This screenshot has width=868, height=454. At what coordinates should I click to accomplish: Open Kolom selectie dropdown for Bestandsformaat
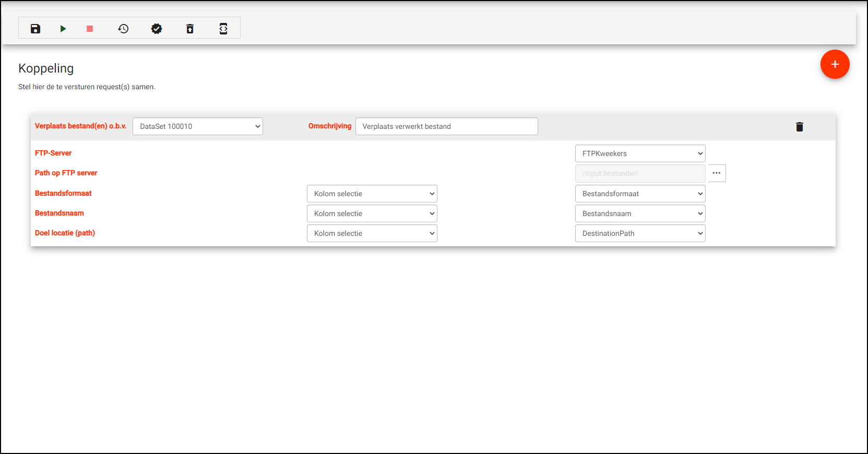[x=372, y=194]
